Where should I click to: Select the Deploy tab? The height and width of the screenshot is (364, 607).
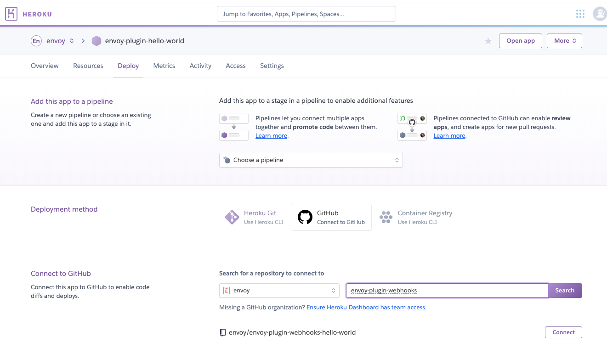point(128,66)
